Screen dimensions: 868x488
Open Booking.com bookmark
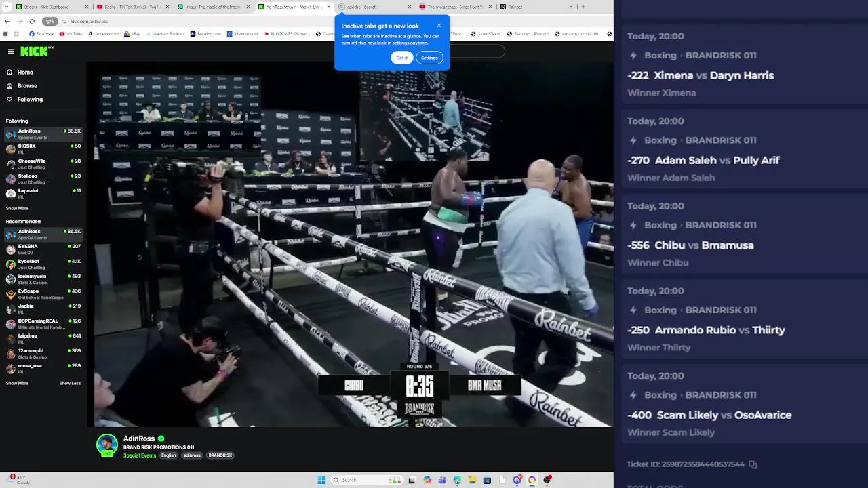coord(206,33)
